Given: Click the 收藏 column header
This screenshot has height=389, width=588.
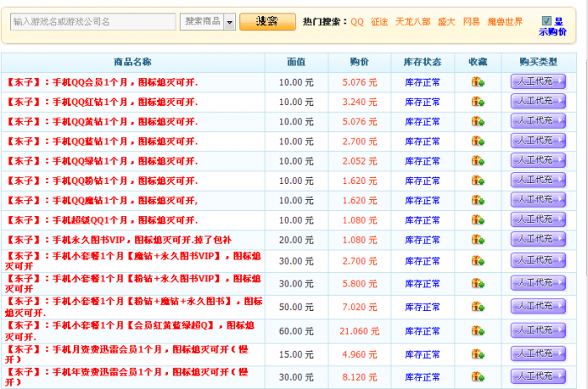Looking at the screenshot, I should (x=478, y=62).
